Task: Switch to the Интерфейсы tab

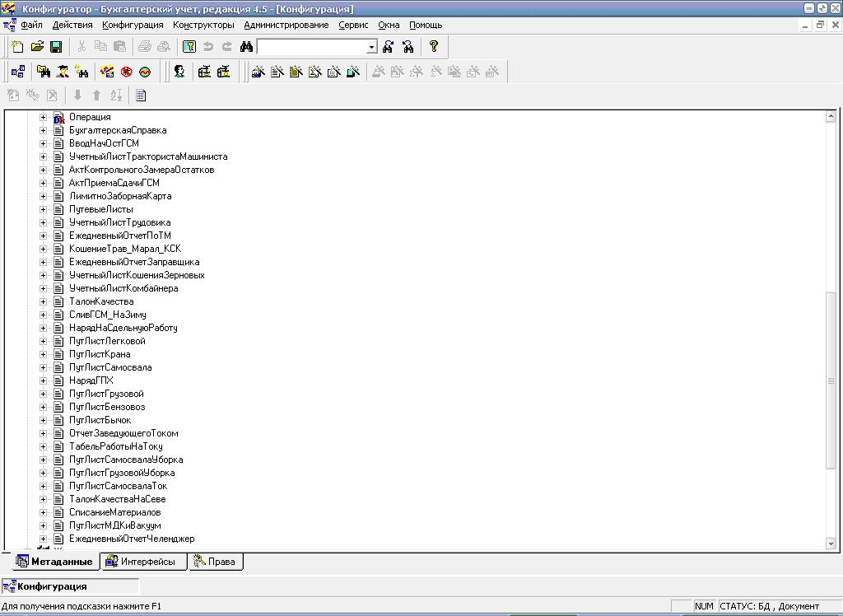Action: coord(143,562)
